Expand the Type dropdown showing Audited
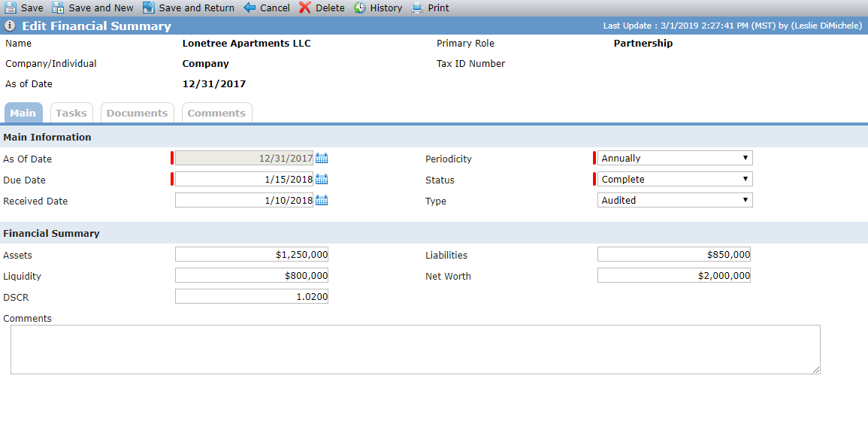The width and height of the screenshot is (868, 424). tap(675, 201)
